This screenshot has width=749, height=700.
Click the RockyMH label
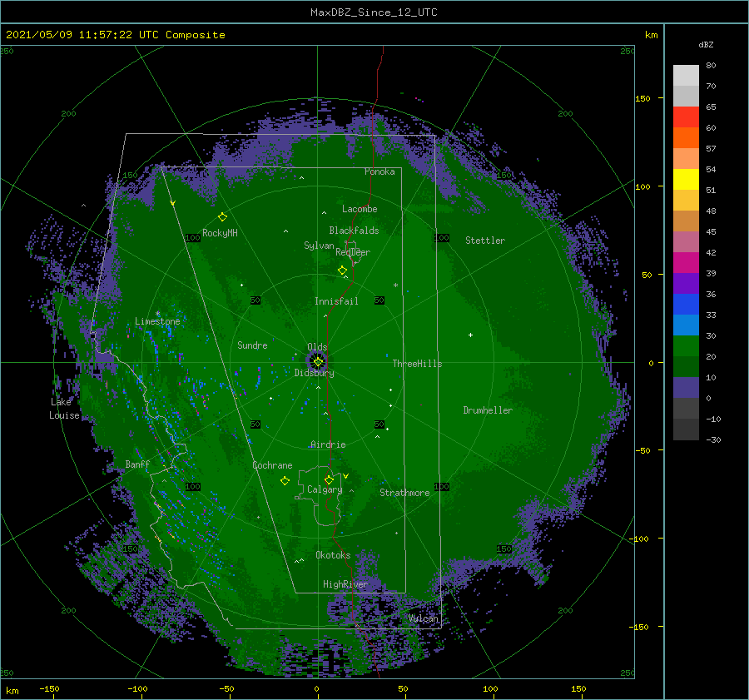[220, 233]
